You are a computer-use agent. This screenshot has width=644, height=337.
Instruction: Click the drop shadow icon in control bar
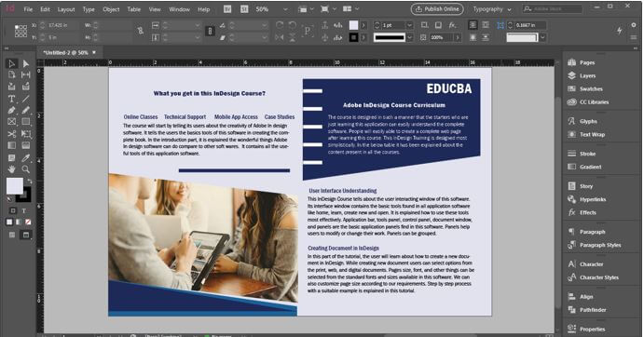click(x=439, y=25)
